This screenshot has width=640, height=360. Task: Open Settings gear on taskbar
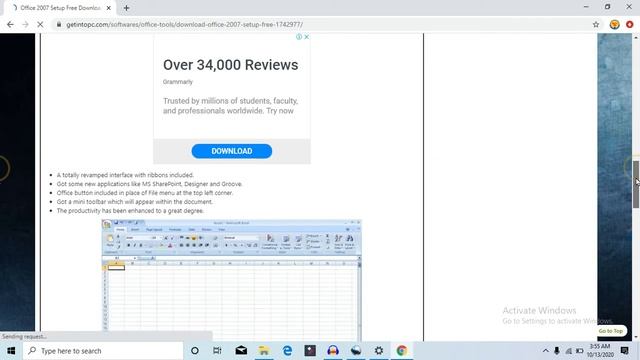pyautogui.click(x=379, y=351)
